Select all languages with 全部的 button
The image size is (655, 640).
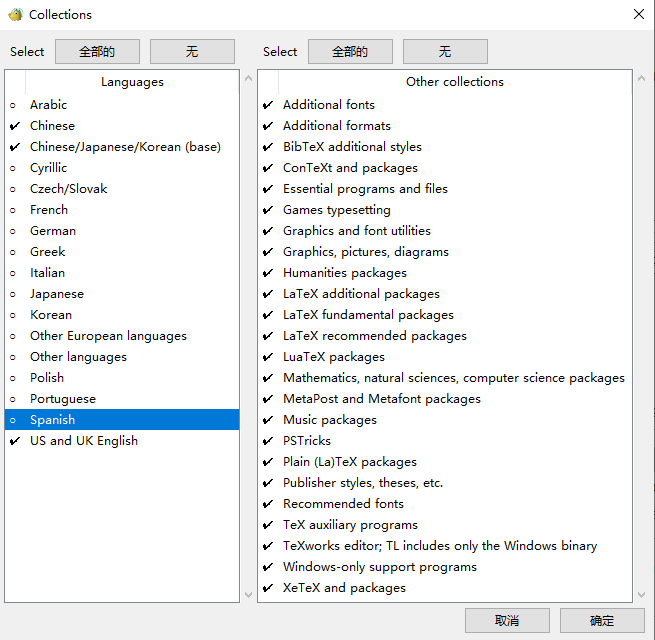(97, 52)
